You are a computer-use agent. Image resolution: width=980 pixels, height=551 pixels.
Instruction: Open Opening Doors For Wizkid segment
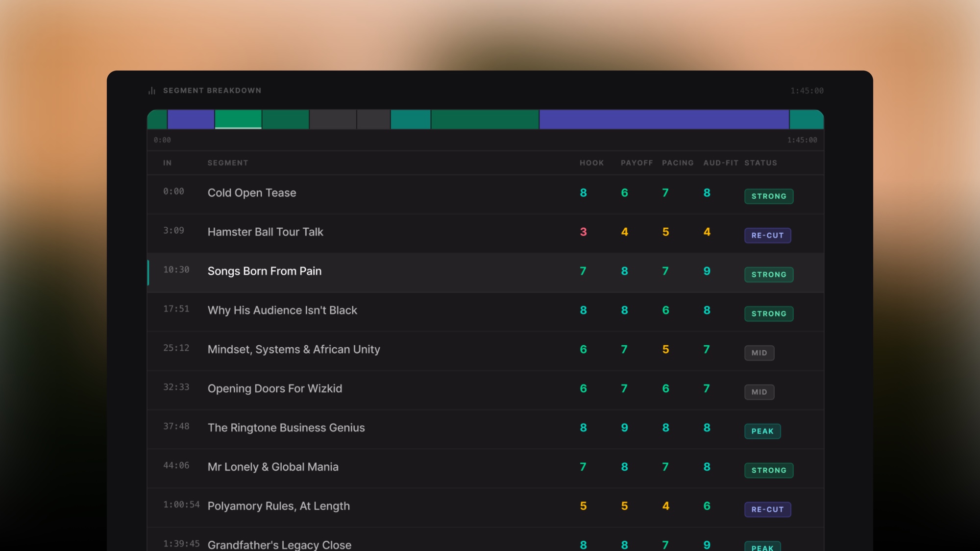pyautogui.click(x=275, y=388)
